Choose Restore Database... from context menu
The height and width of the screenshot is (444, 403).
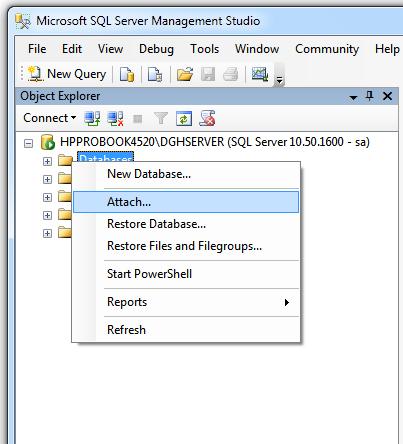tap(186, 224)
